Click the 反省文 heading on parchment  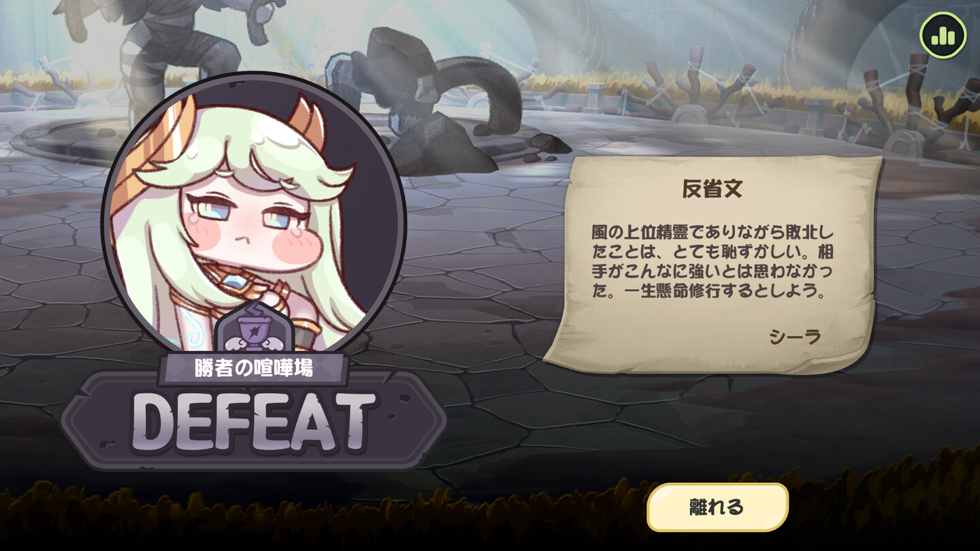712,189
